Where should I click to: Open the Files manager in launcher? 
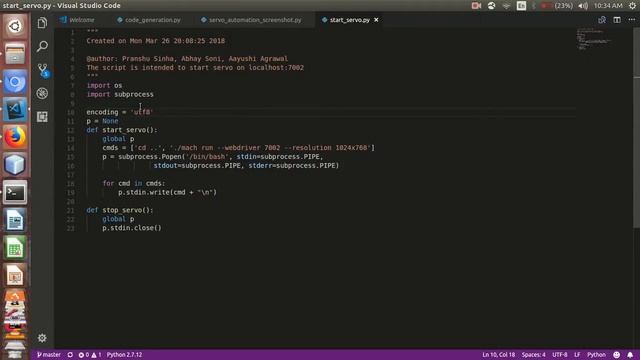click(15, 54)
